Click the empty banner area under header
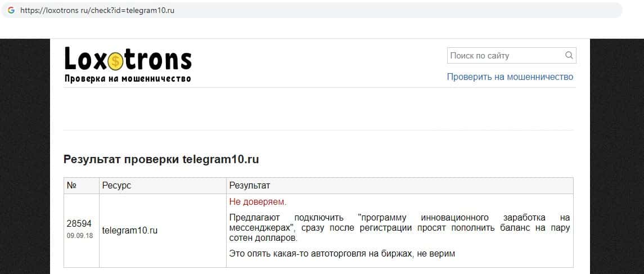This screenshot has height=274, width=644. pos(318,109)
